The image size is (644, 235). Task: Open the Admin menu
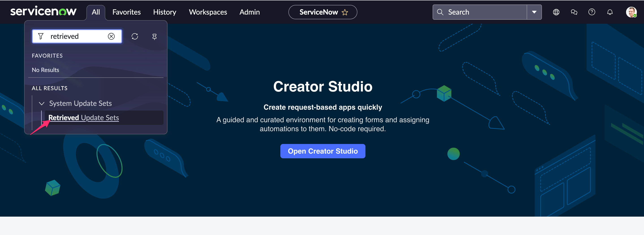tap(249, 12)
